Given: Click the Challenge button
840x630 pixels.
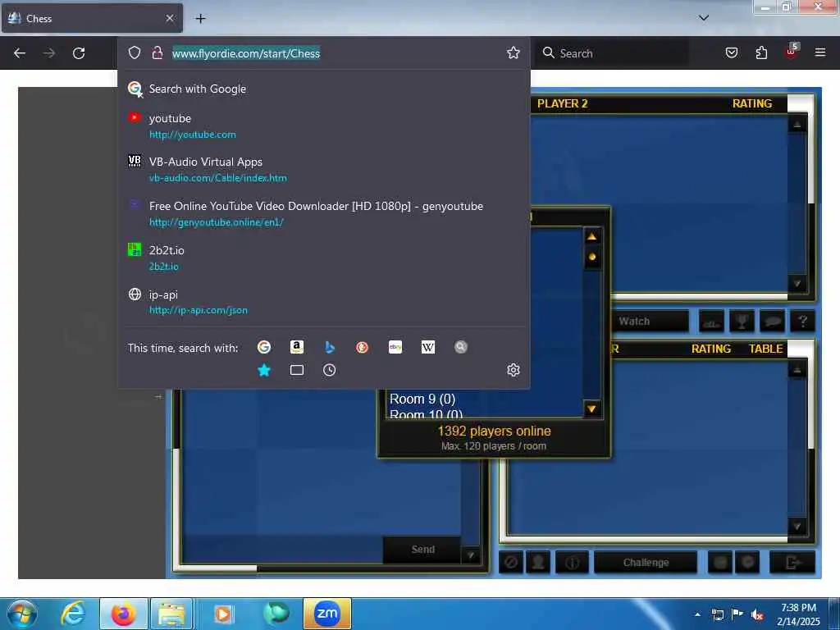Looking at the screenshot, I should [x=646, y=562].
